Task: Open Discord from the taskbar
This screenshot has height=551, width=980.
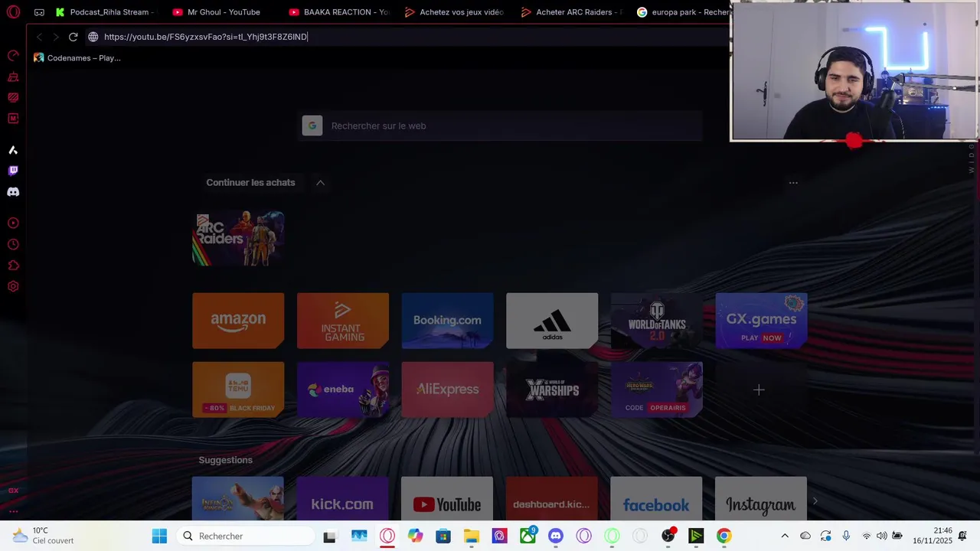Action: tap(556, 536)
